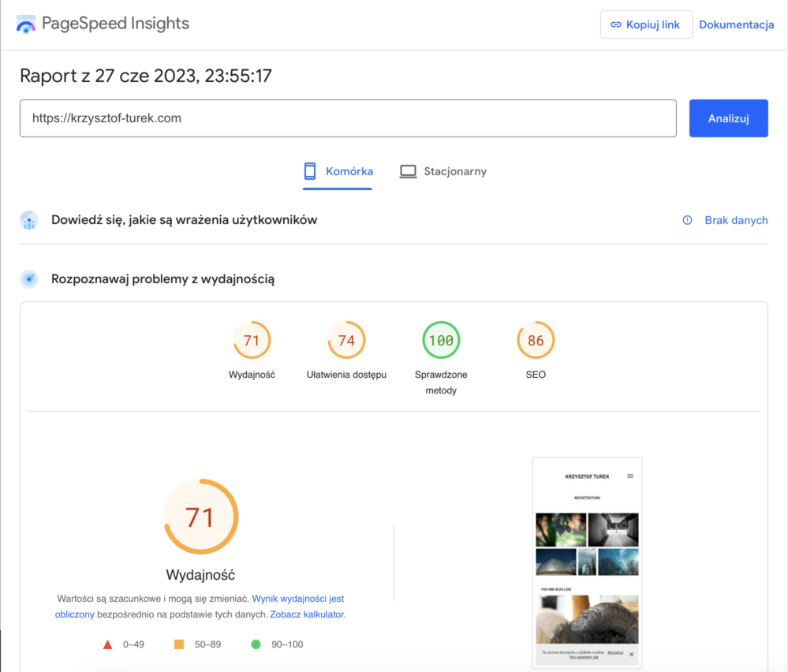Click the phone icon on the Komórka tab
Screen dimensions: 788x672
pos(308,170)
